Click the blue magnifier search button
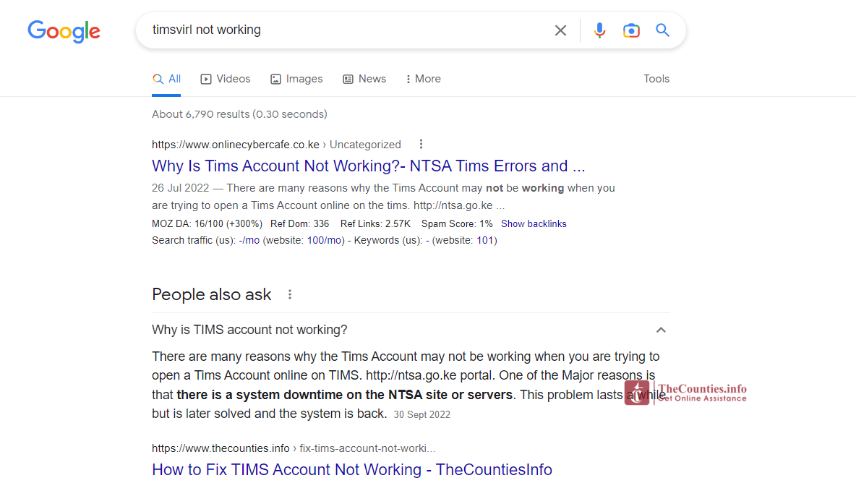 [662, 30]
